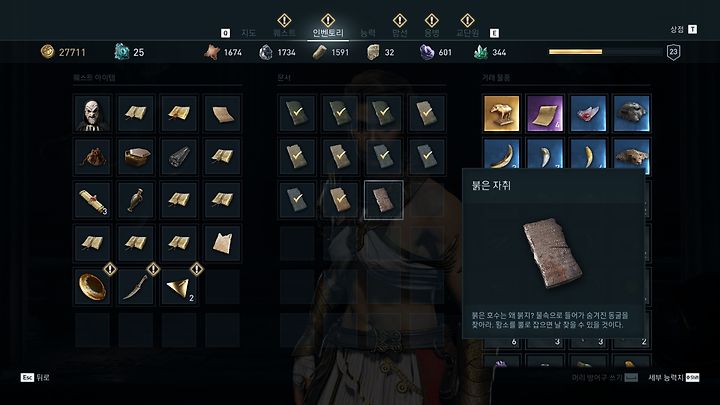Open the 상점 store button
This screenshot has width=720, height=405.
pyautogui.click(x=683, y=29)
